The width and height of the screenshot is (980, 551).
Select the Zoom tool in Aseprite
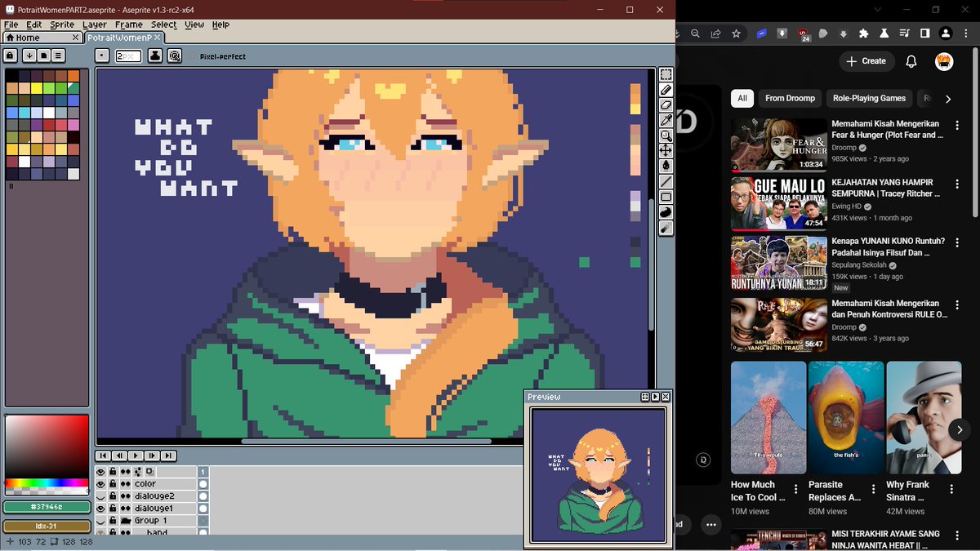click(666, 136)
